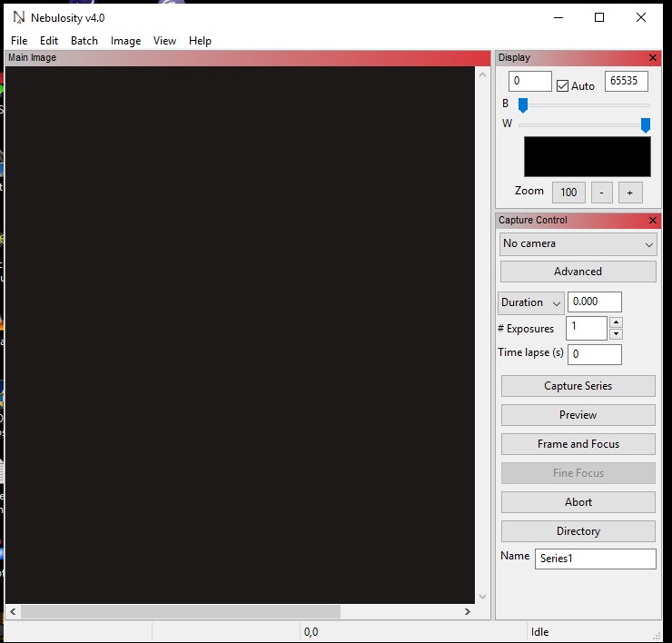Close the Display panel
Image resolution: width=672 pixels, height=643 pixels.
(652, 57)
